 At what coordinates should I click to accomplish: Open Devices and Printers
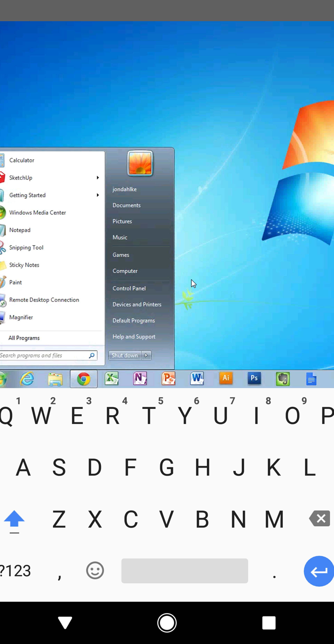pyautogui.click(x=137, y=304)
